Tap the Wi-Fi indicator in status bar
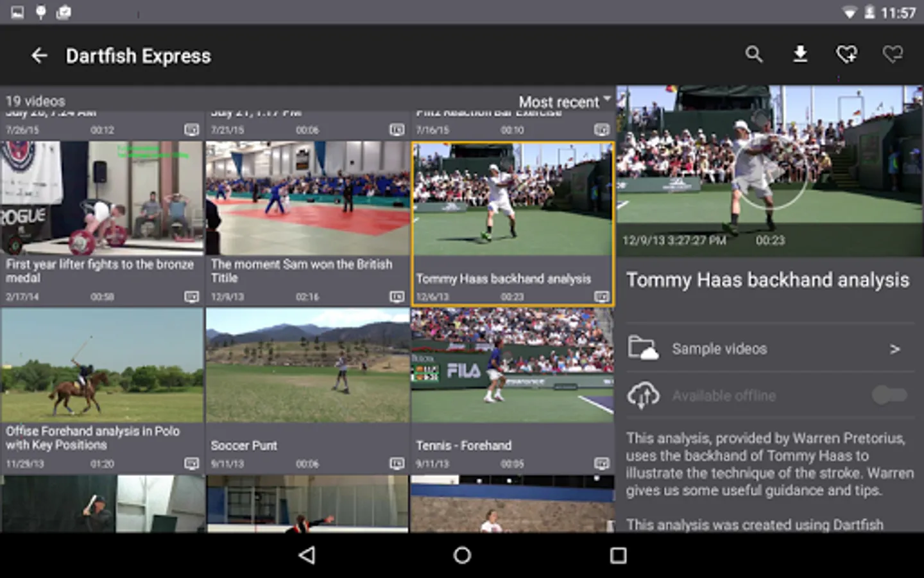The height and width of the screenshot is (578, 924). (x=850, y=13)
